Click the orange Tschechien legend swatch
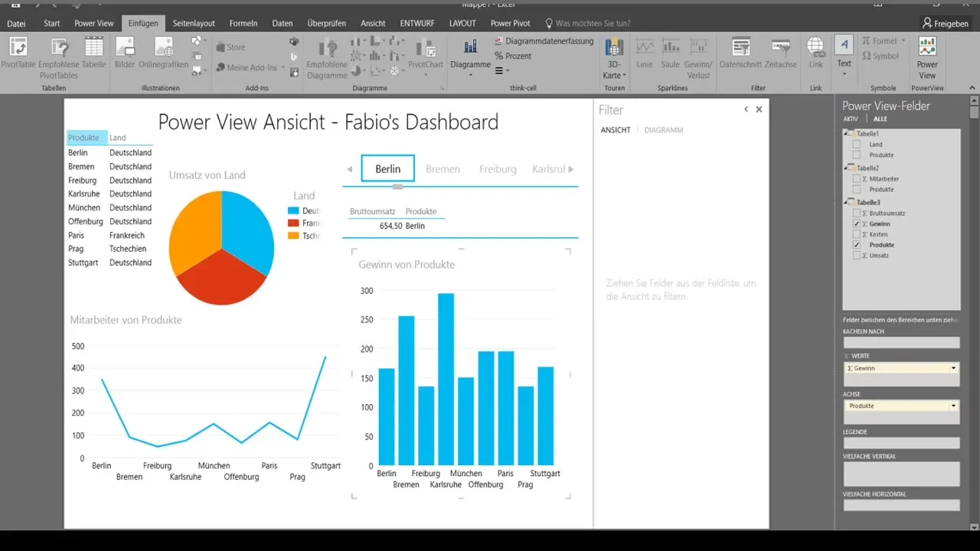Screen dimensions: 980x551 click(x=293, y=236)
